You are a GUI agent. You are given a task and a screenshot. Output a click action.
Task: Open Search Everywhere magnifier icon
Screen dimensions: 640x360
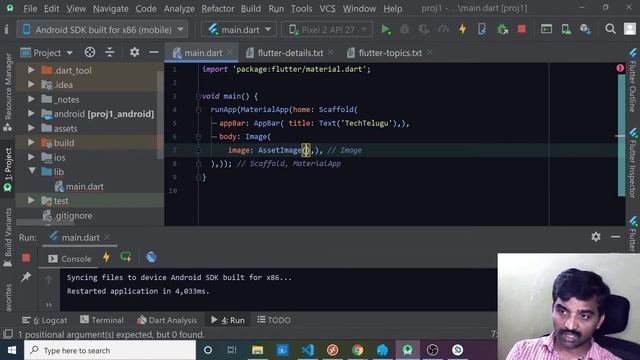click(x=610, y=29)
